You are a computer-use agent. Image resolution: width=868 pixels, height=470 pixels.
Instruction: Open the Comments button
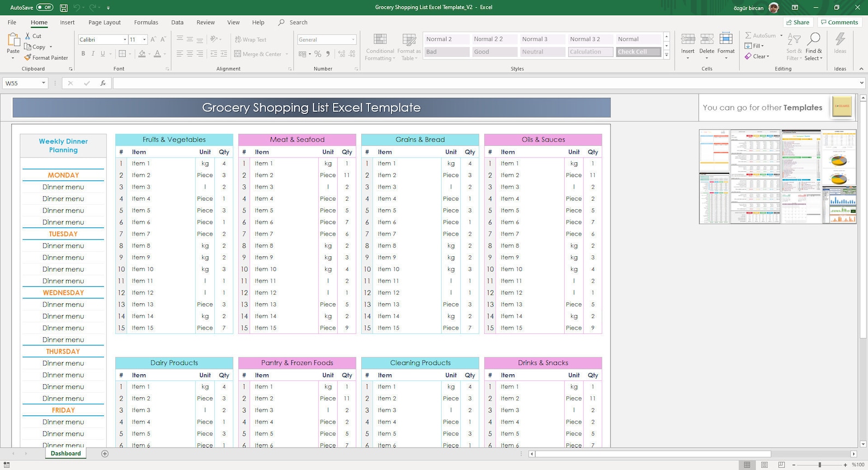tap(839, 22)
